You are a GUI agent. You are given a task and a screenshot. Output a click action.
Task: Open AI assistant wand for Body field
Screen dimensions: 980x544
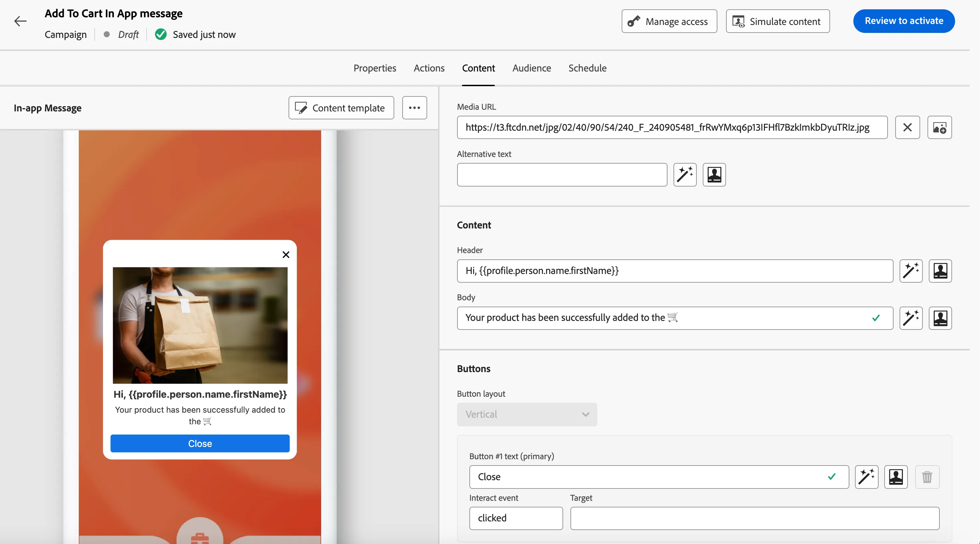tap(911, 318)
